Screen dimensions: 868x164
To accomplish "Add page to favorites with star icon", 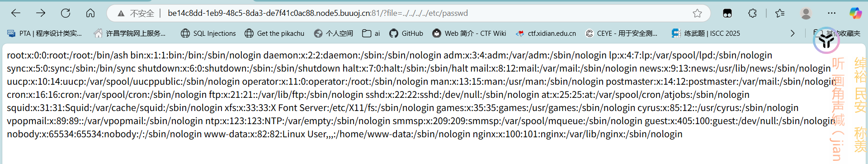I will click(x=697, y=13).
